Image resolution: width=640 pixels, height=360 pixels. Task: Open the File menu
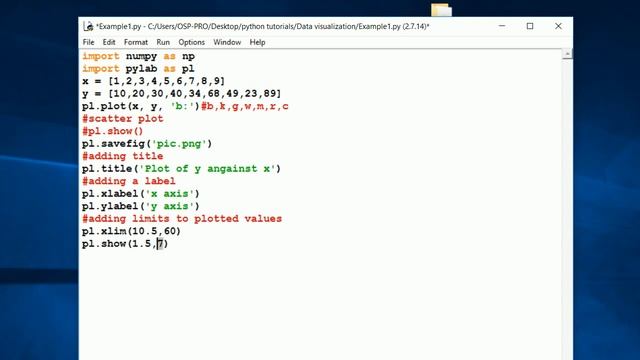(88, 42)
